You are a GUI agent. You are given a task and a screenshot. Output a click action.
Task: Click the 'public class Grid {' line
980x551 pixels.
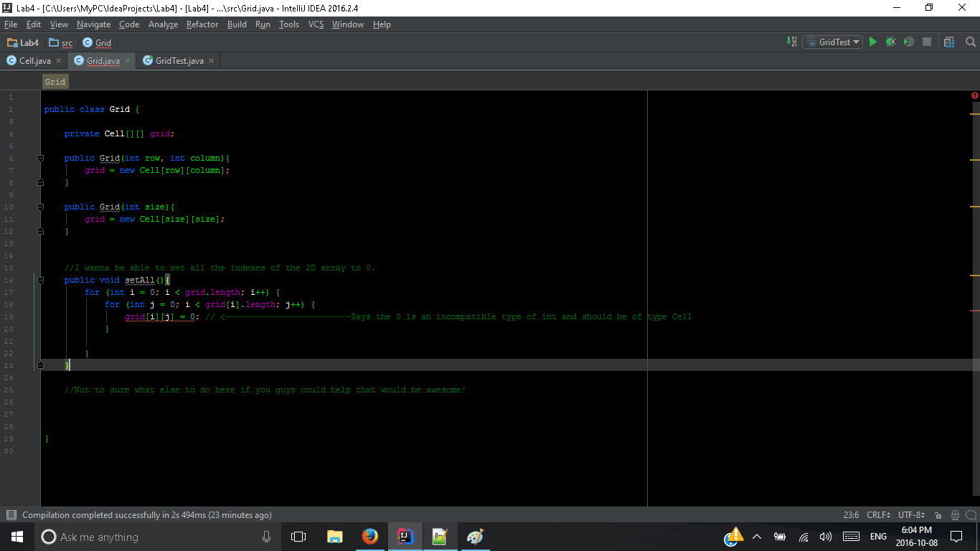(x=92, y=109)
